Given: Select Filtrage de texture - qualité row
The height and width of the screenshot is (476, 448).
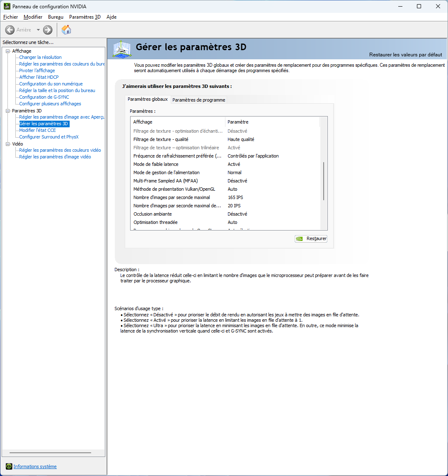Looking at the screenshot, I should point(225,139).
